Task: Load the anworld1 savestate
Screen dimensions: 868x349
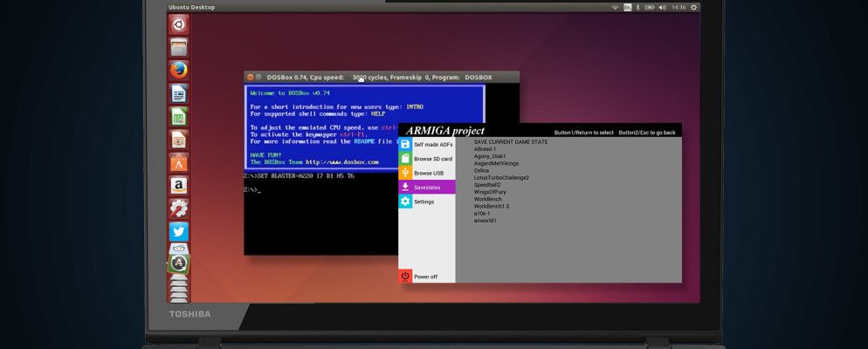Action: (x=485, y=221)
